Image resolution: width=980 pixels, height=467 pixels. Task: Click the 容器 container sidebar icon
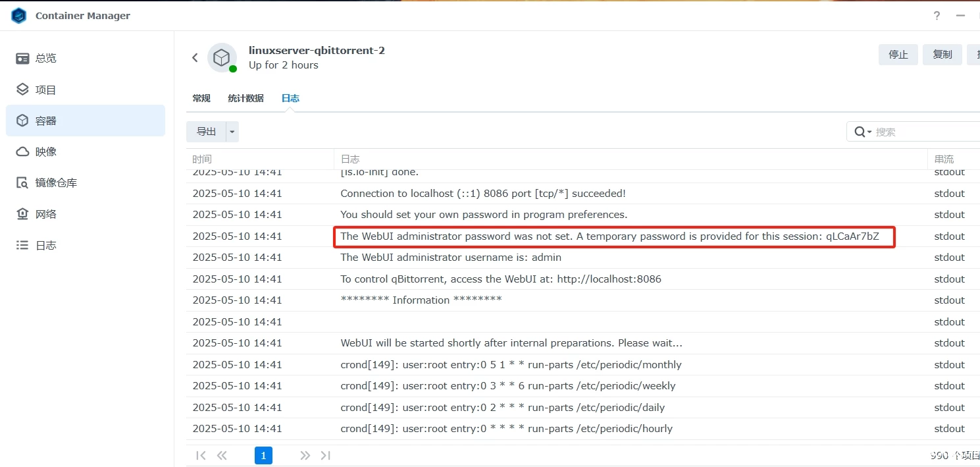coord(22,121)
